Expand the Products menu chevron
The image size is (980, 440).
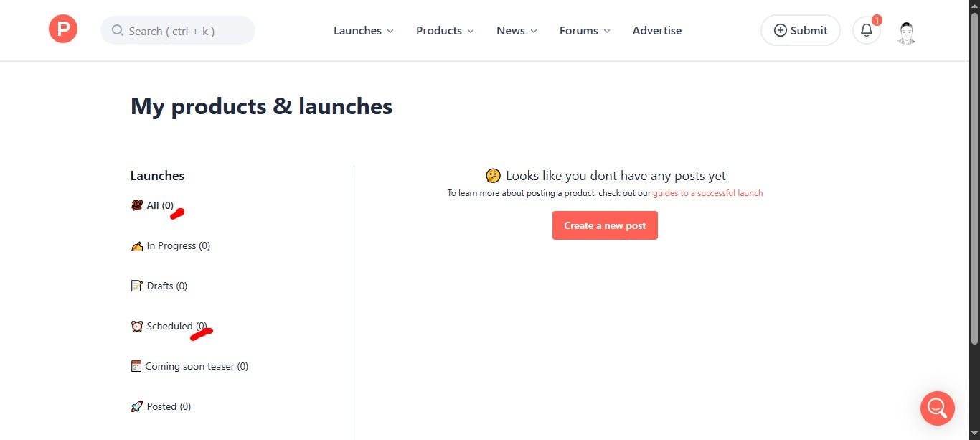pyautogui.click(x=471, y=31)
